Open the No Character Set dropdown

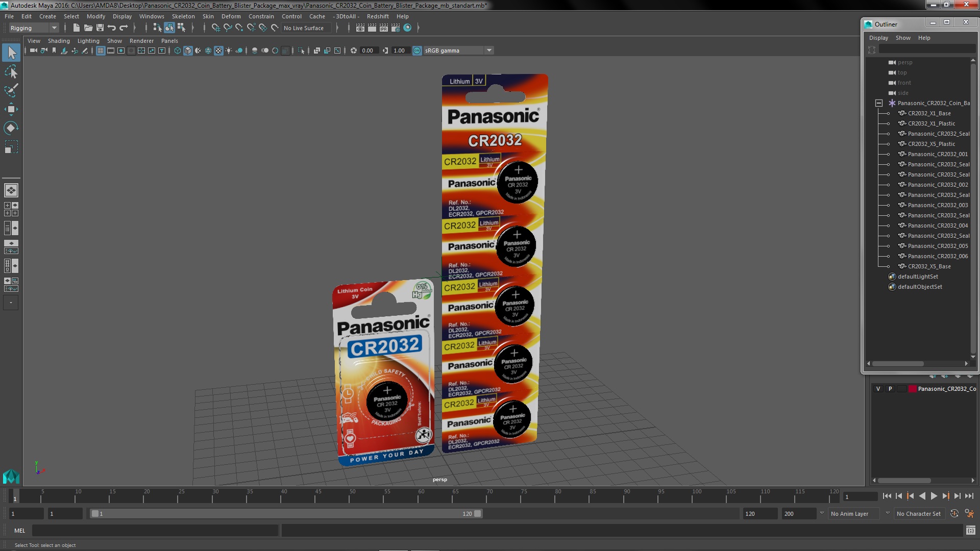tap(921, 514)
